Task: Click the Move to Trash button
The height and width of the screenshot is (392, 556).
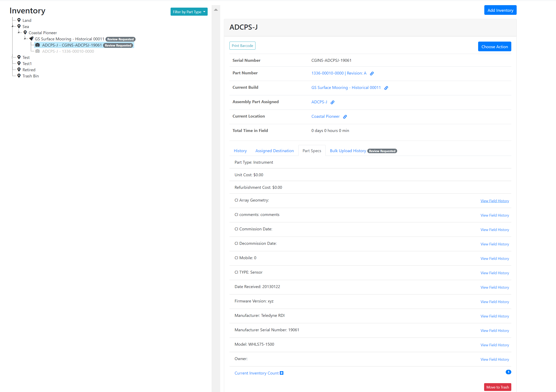Action: [497, 387]
